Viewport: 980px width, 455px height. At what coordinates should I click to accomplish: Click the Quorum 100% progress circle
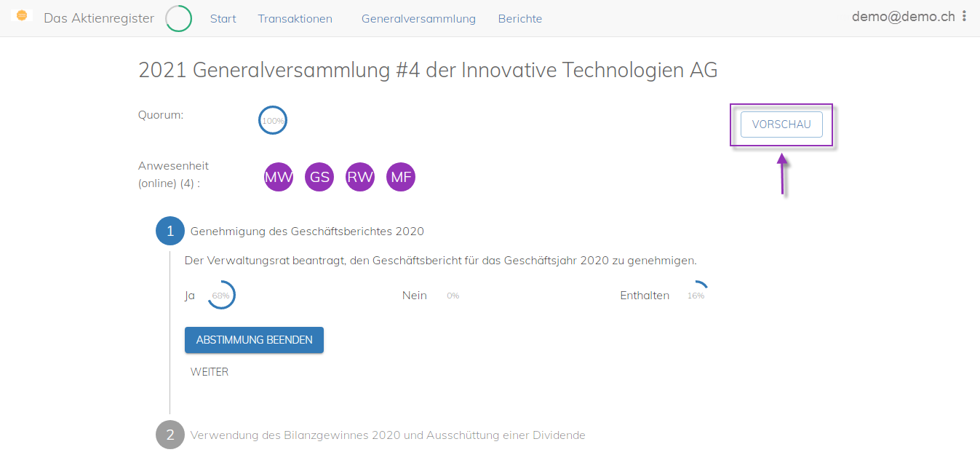click(x=273, y=120)
